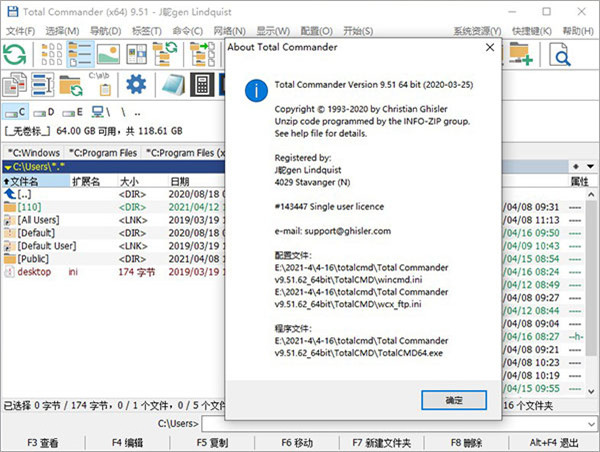Select the [110] folder row

114,207
